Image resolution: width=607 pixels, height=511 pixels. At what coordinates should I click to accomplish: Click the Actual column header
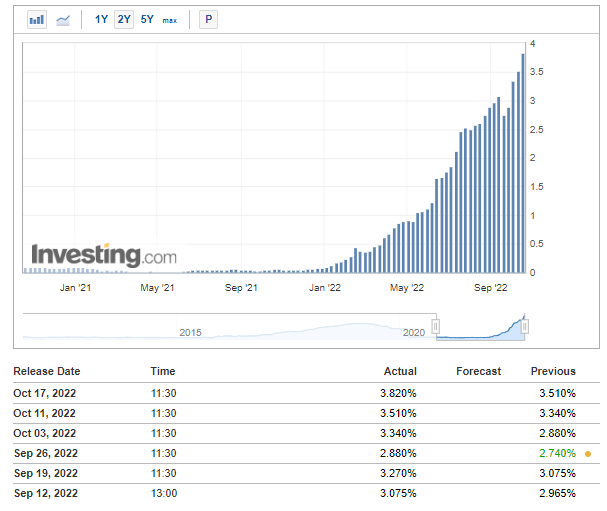point(400,371)
